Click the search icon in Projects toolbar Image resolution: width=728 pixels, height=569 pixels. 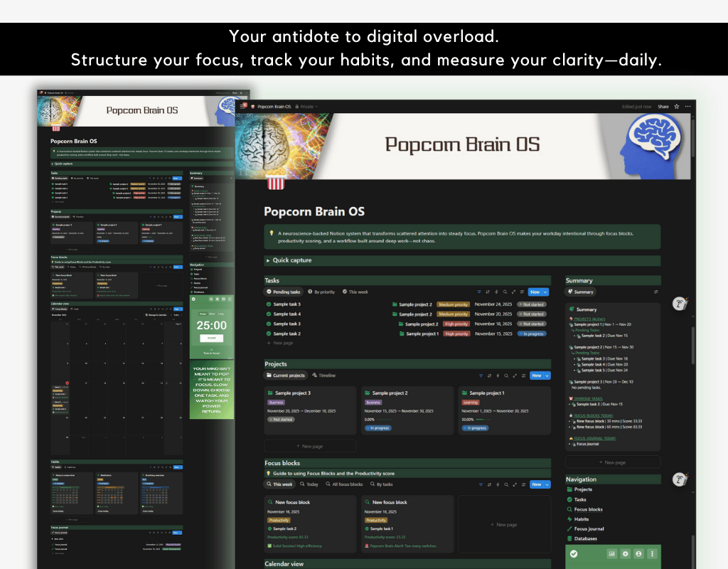(506, 376)
